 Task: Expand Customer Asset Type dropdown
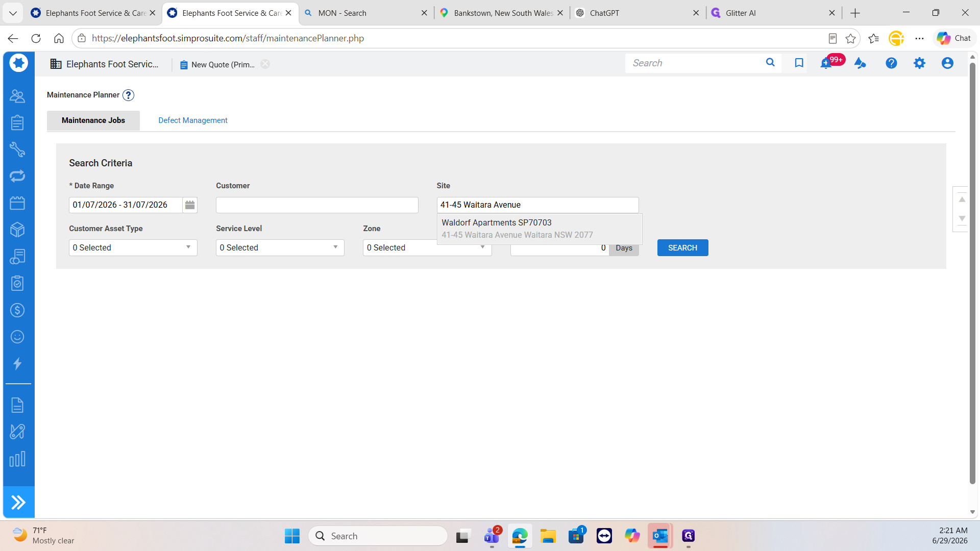[x=133, y=248]
